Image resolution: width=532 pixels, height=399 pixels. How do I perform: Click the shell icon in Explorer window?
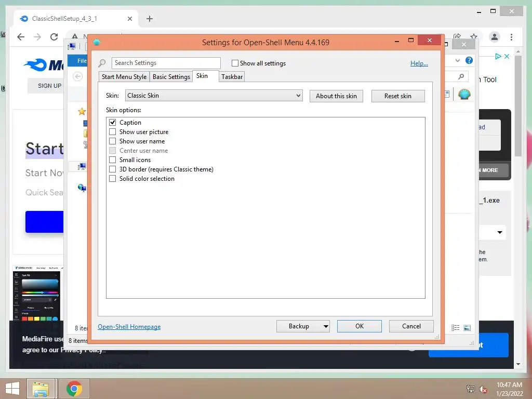[x=464, y=94]
